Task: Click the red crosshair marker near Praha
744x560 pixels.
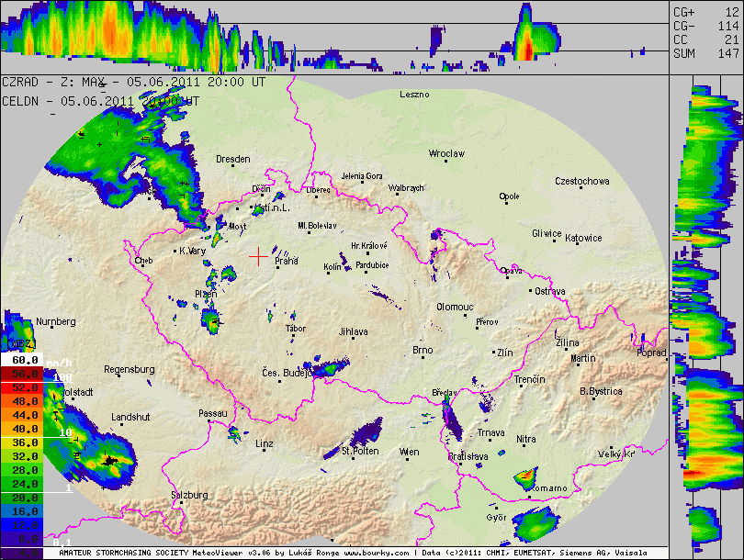Action: (259, 256)
